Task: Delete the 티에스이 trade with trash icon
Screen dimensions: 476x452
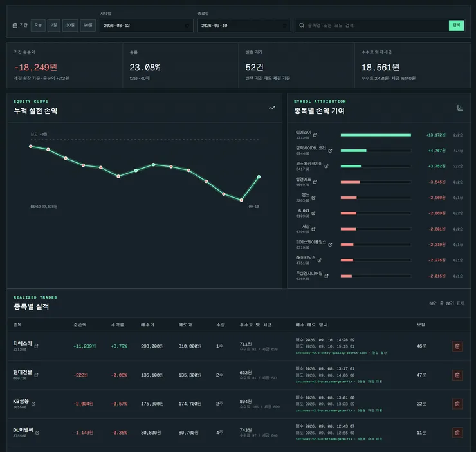Action: 457,346
